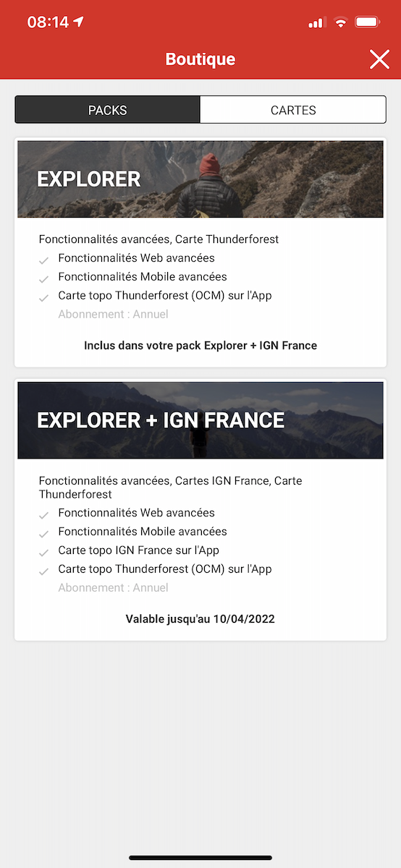Tap the location arrow in status bar

pyautogui.click(x=80, y=22)
